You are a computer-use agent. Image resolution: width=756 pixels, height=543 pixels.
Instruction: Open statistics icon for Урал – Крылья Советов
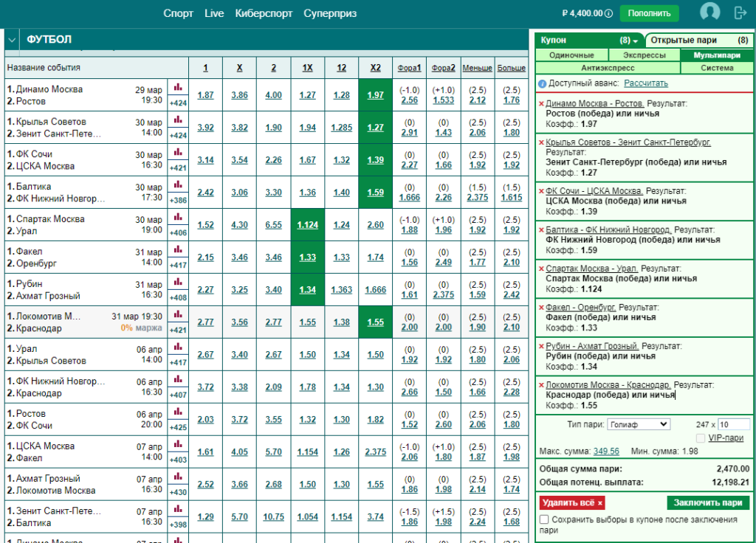178,347
